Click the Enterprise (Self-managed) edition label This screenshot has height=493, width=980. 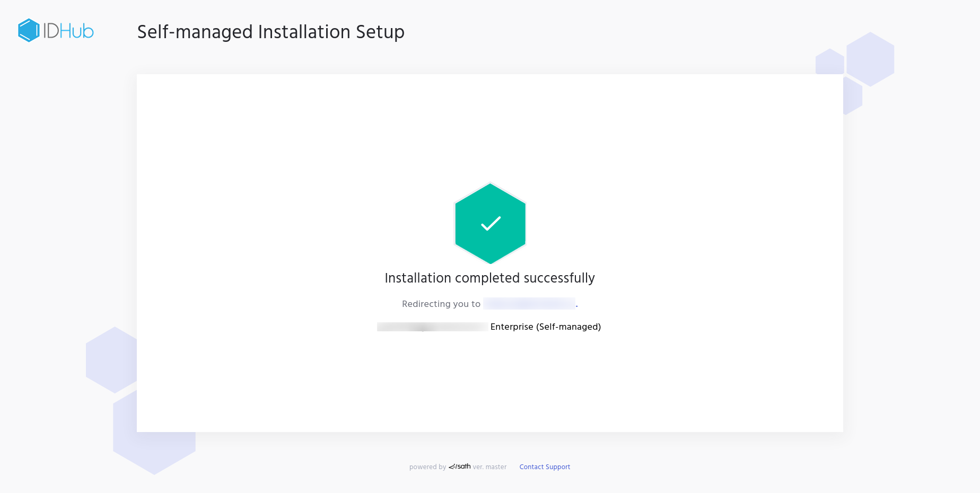pyautogui.click(x=545, y=327)
